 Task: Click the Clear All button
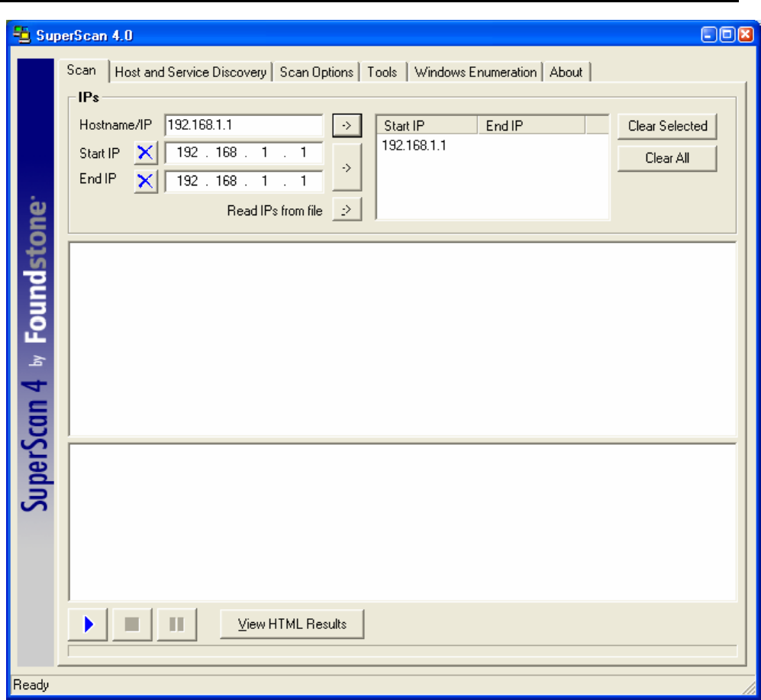coord(667,158)
